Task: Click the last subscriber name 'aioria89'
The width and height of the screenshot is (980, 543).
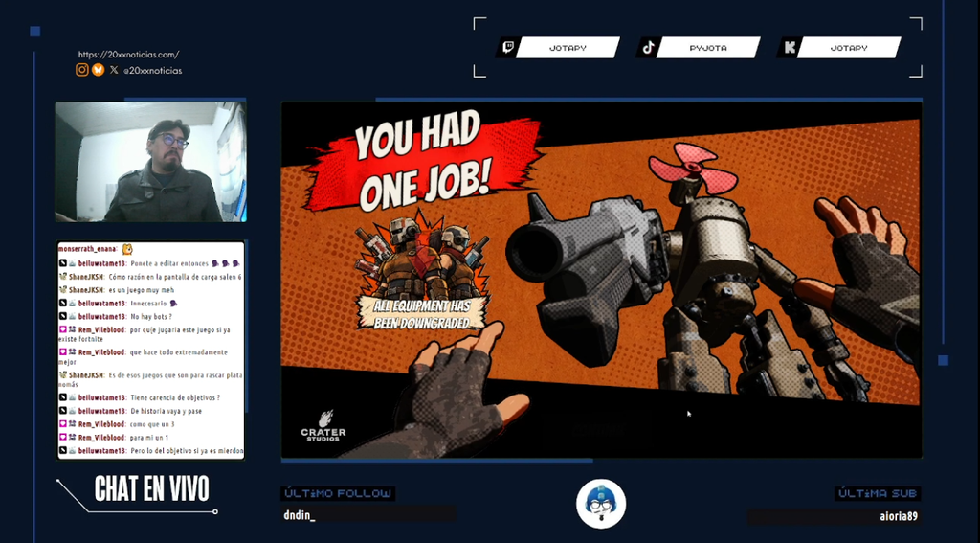Action: click(x=899, y=517)
